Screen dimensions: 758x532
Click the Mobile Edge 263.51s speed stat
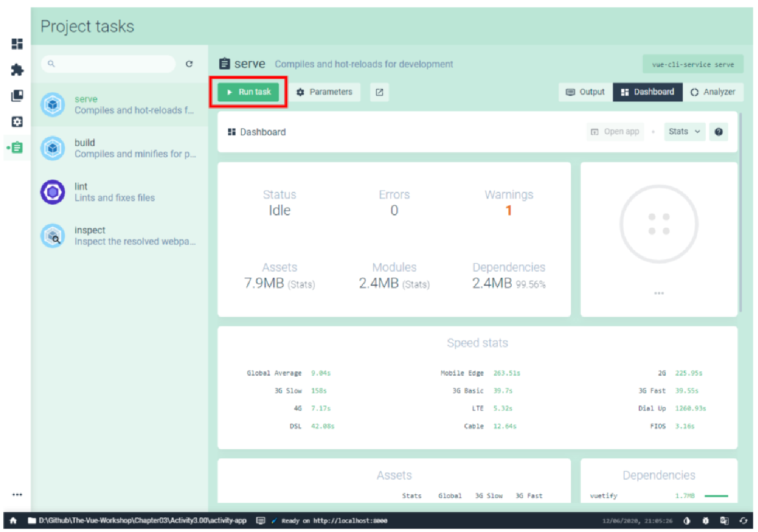(x=480, y=373)
